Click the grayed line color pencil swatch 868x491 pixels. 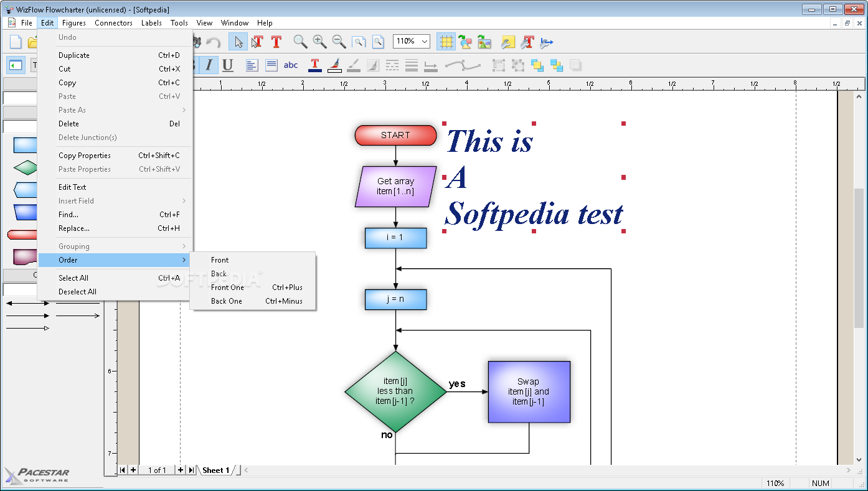pyautogui.click(x=354, y=65)
